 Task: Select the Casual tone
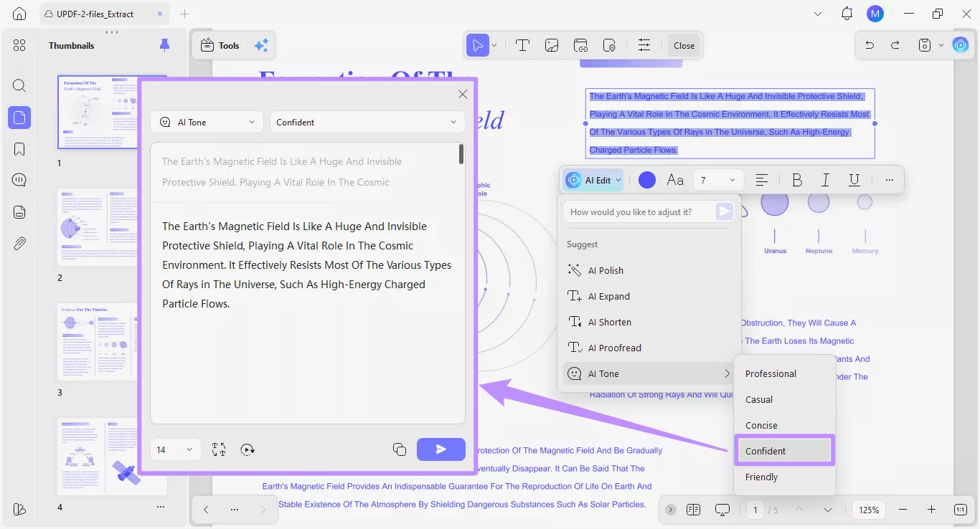click(x=785, y=399)
